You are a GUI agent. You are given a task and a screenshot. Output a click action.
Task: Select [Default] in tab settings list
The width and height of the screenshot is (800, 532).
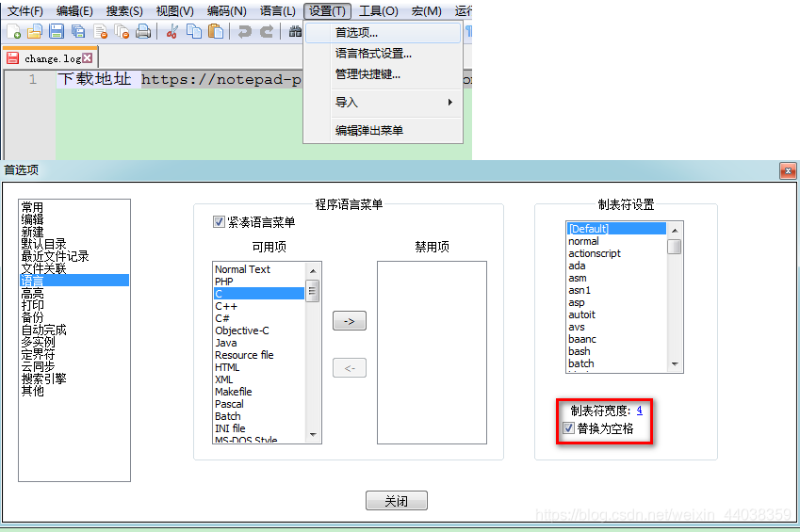[x=617, y=229]
